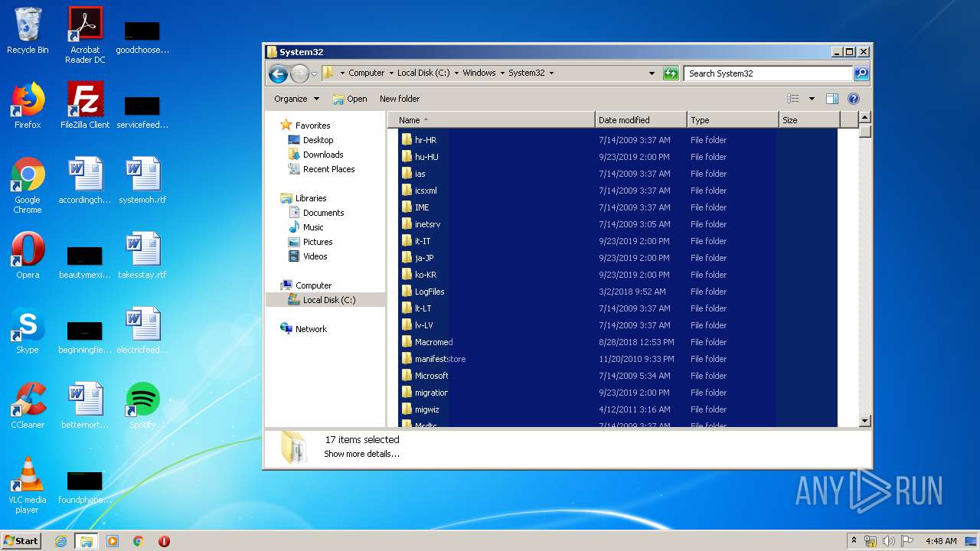Image resolution: width=980 pixels, height=551 pixels.
Task: Click Windows Media Player taskbar icon
Action: tap(113, 541)
